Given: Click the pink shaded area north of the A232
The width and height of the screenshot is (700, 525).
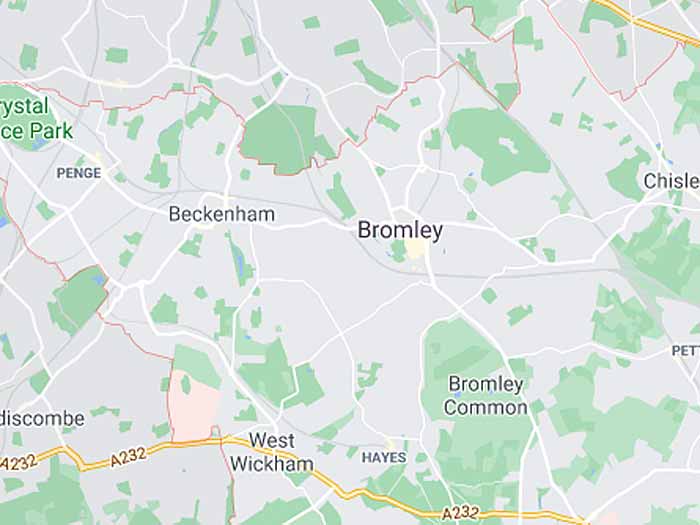Looking at the screenshot, I should pos(194,408).
